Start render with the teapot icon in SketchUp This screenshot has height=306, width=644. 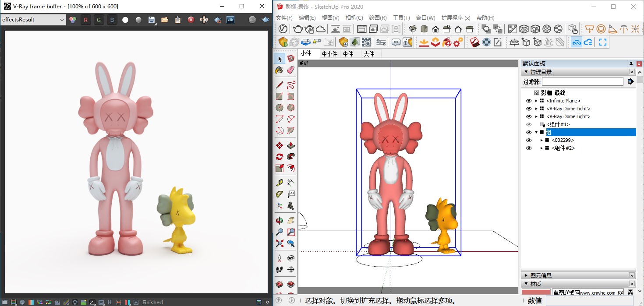click(298, 29)
